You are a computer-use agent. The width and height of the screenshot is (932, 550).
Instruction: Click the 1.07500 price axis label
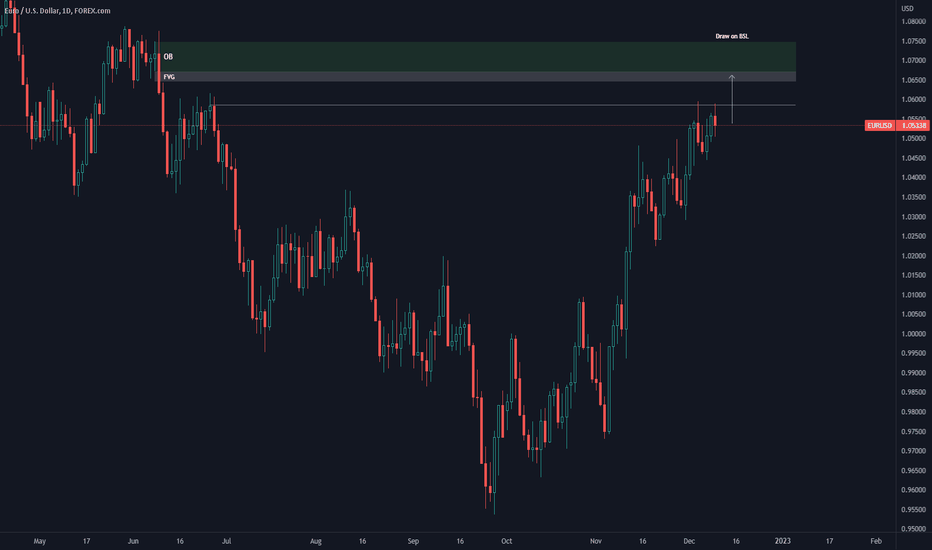click(x=914, y=41)
